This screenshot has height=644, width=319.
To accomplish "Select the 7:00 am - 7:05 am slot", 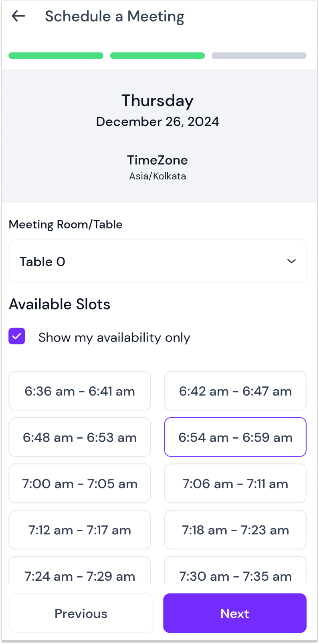I will pos(80,483).
